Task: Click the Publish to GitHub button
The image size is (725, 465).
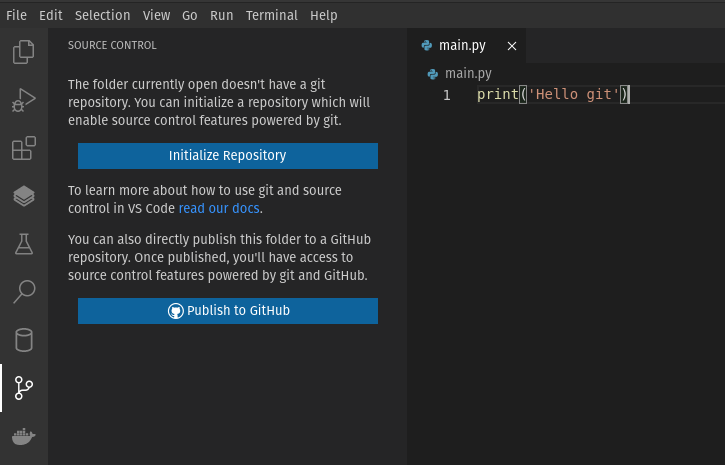Action: [x=227, y=311]
